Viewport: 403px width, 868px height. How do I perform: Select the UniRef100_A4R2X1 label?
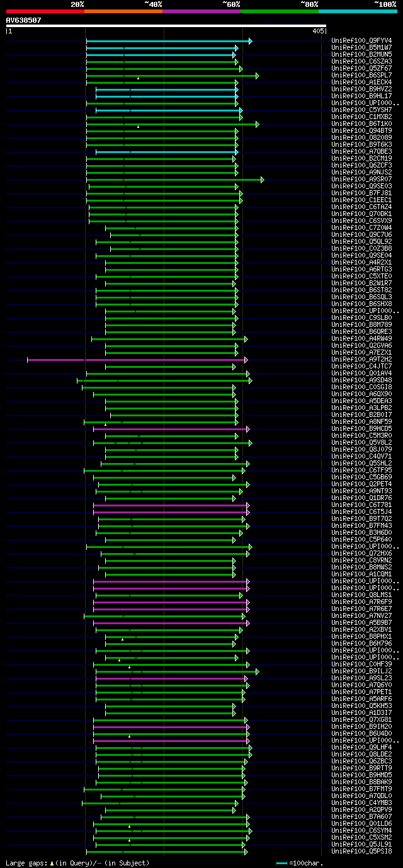point(361,263)
